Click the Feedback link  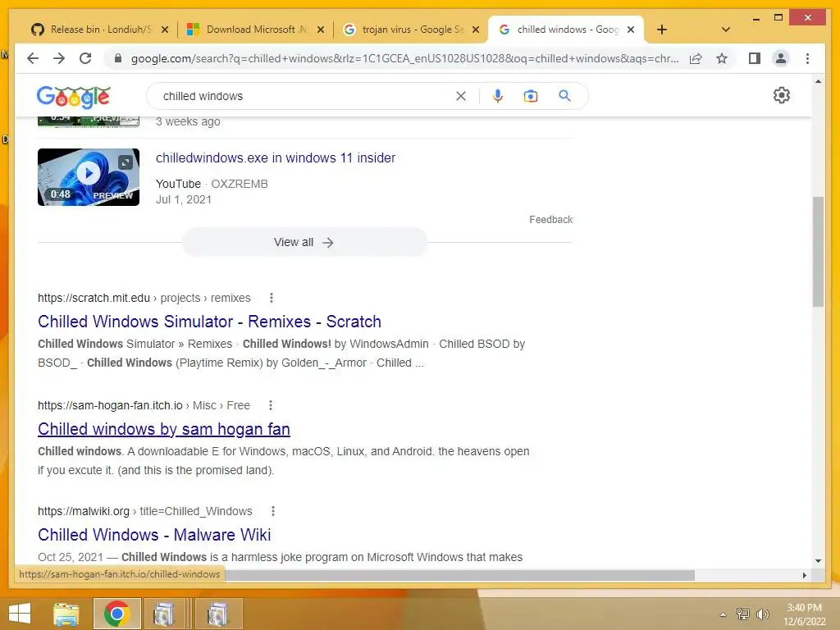[550, 220]
